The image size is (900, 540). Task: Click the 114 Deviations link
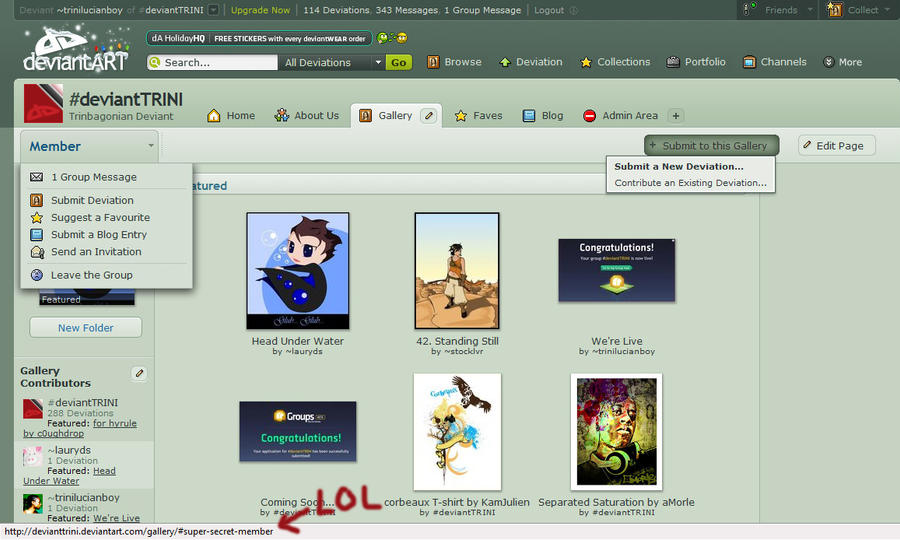click(x=336, y=10)
